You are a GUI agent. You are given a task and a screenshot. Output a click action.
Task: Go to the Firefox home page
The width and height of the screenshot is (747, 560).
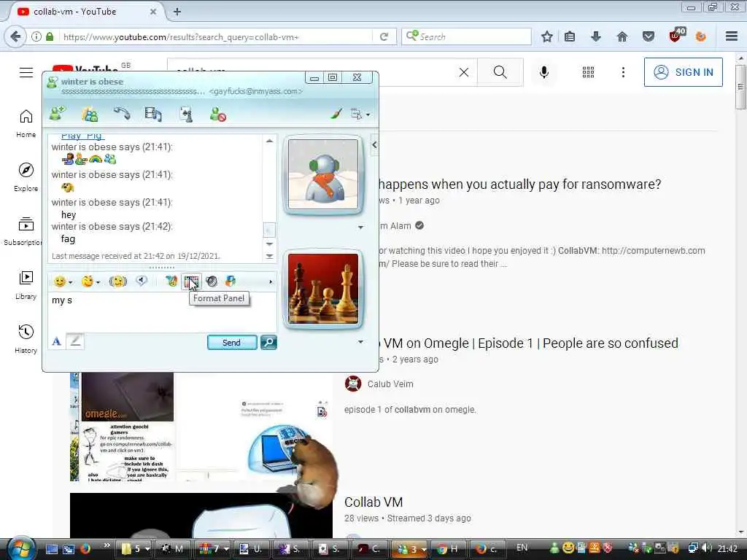622,36
